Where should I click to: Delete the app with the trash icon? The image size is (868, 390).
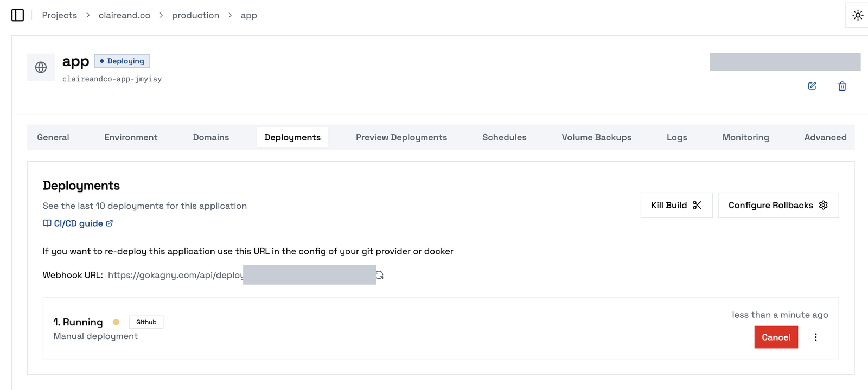(x=842, y=86)
